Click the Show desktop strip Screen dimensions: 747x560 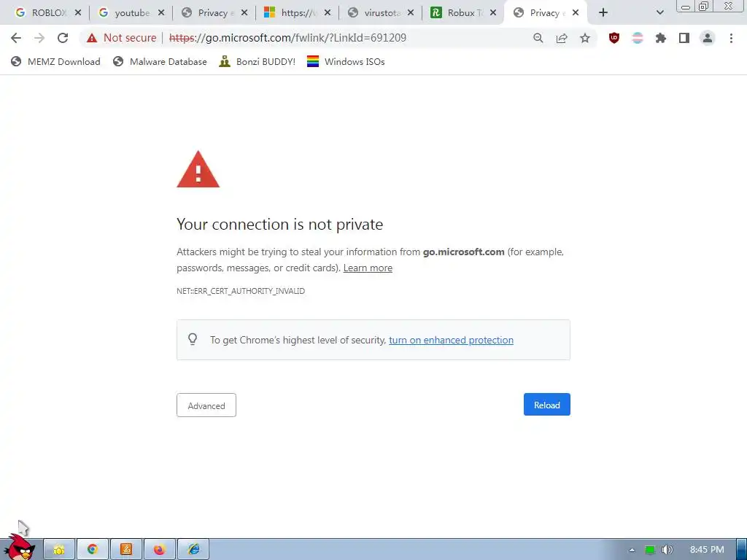pyautogui.click(x=742, y=550)
